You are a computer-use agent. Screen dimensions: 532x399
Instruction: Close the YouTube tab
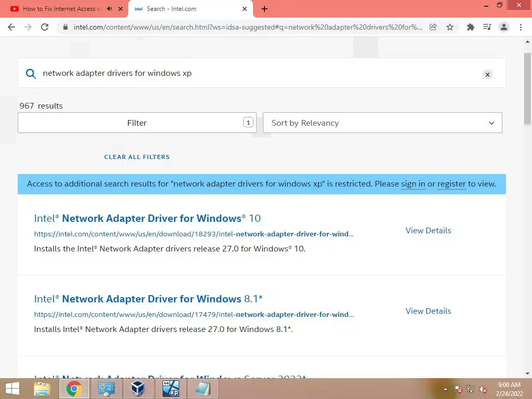point(121,9)
